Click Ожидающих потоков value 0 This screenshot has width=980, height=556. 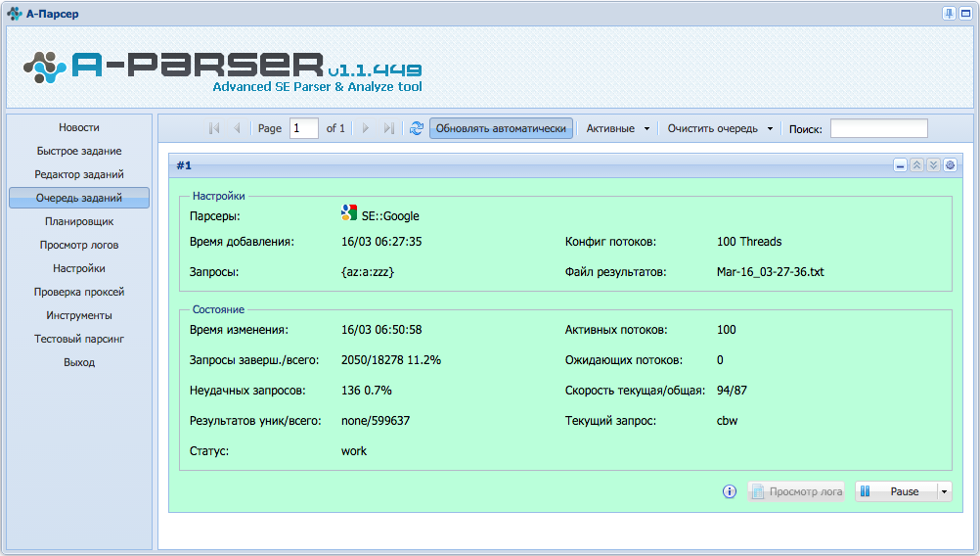720,359
